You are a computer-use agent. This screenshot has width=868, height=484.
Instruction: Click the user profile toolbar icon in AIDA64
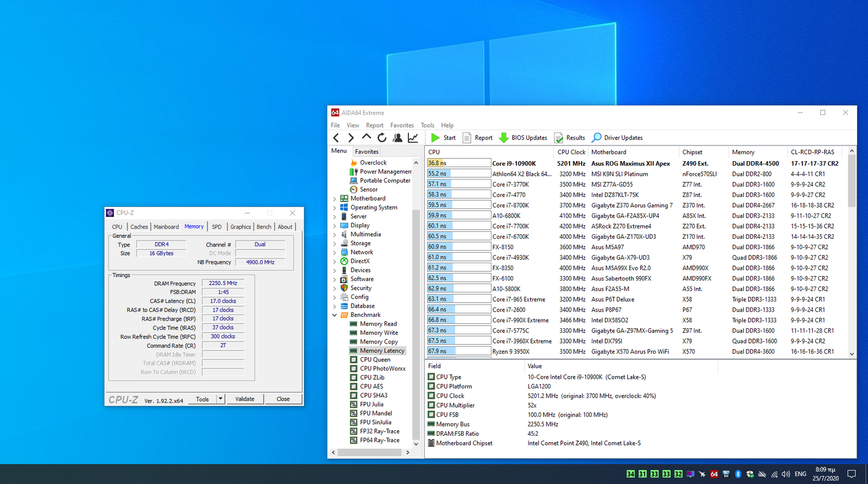pos(398,138)
